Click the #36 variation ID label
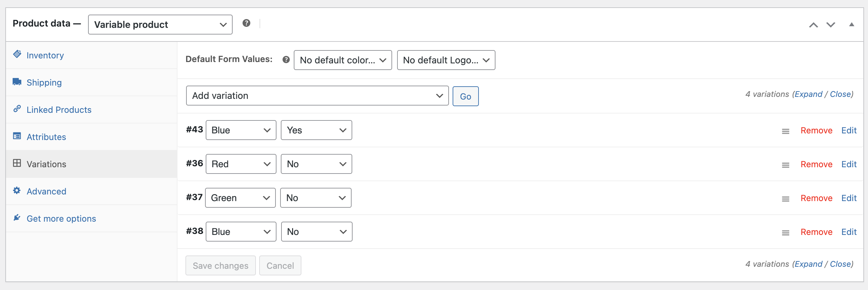 tap(194, 164)
